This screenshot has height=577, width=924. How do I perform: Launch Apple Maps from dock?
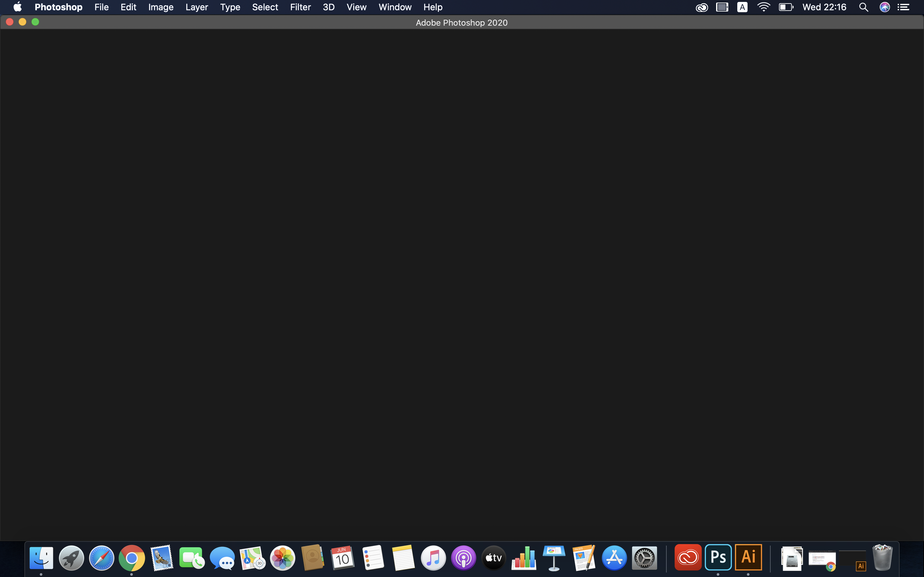[252, 557]
